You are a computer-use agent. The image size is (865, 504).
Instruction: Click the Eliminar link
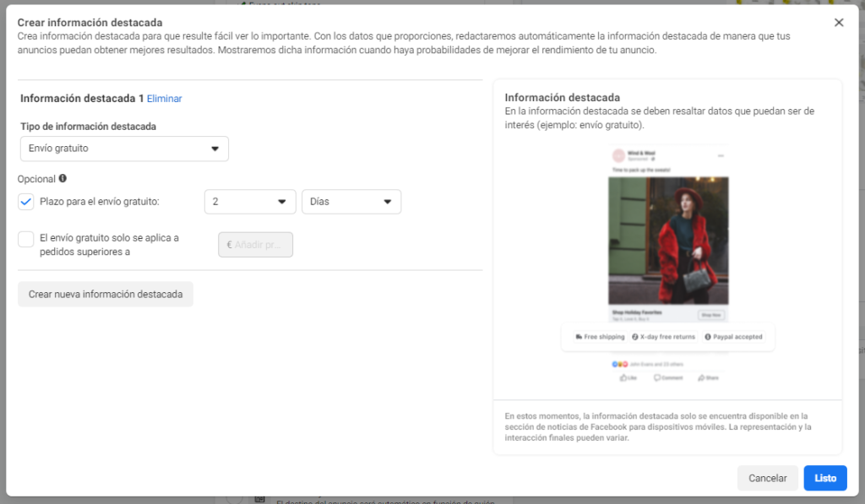[164, 99]
